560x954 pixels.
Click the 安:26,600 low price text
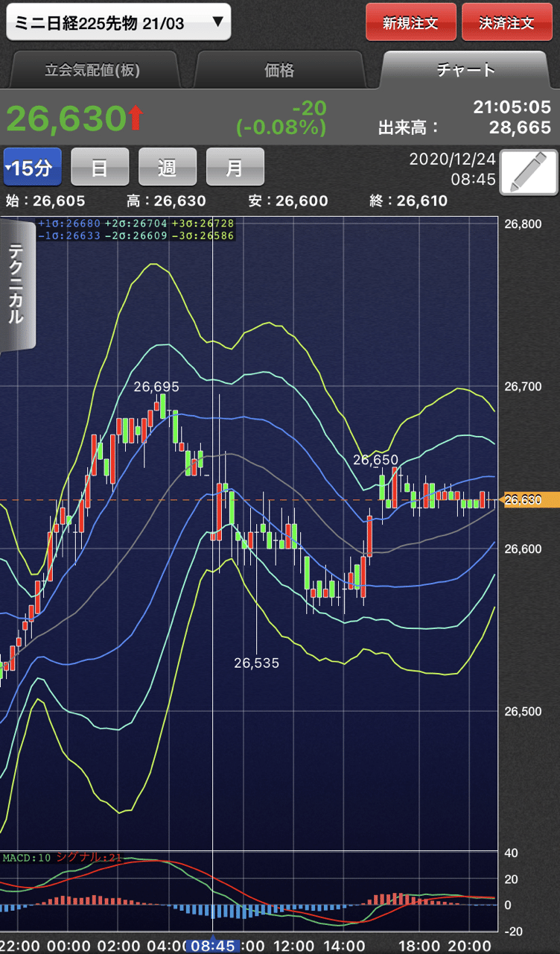287,200
